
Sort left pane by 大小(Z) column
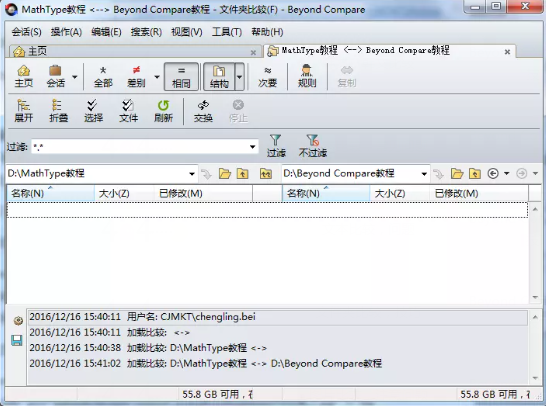pyautogui.click(x=125, y=193)
